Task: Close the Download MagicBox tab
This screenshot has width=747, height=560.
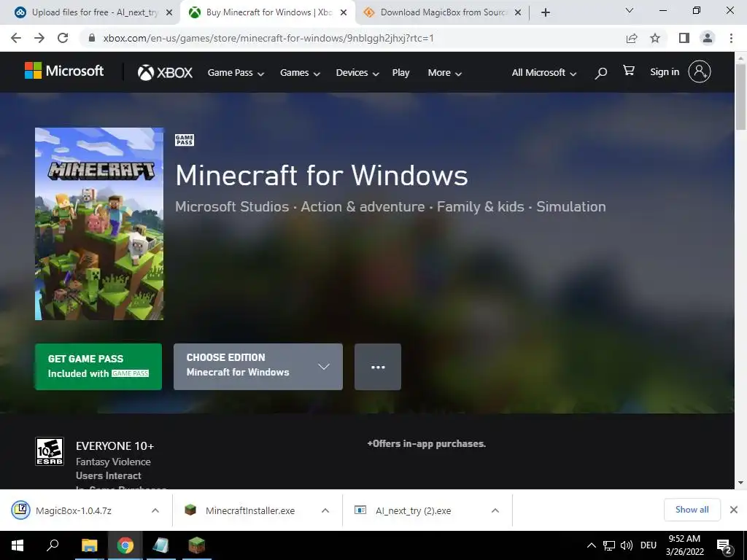Action: click(x=518, y=13)
